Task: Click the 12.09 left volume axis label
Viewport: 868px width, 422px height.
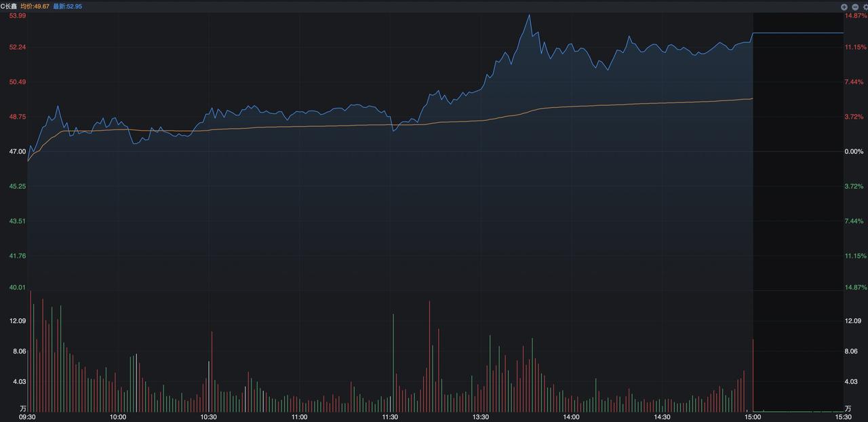Action: click(x=17, y=321)
